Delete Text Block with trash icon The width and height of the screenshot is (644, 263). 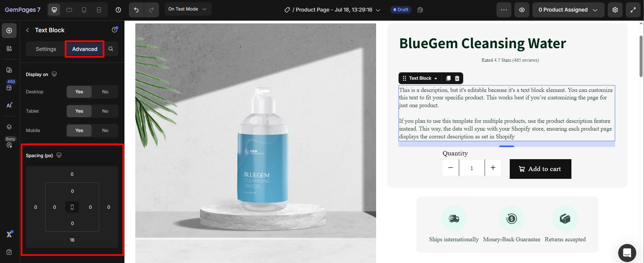(457, 78)
